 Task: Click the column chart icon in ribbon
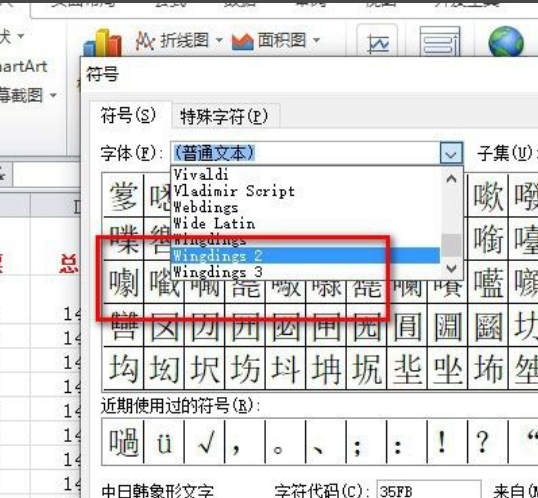(103, 43)
